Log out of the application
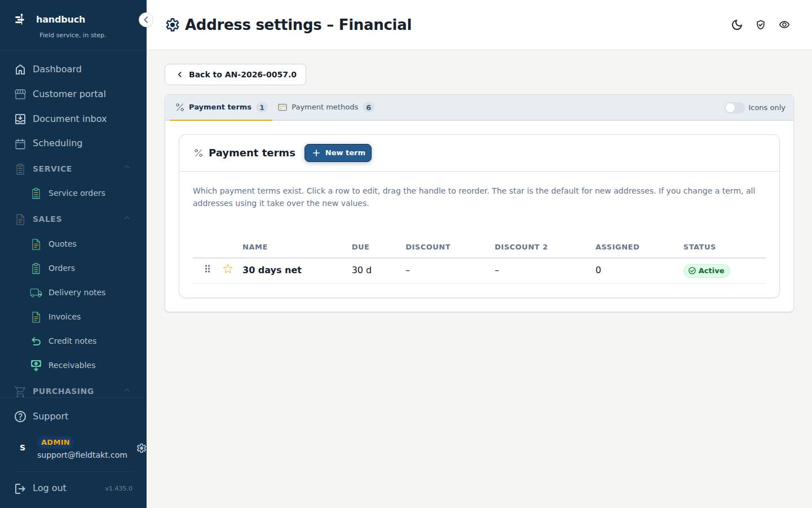The width and height of the screenshot is (812, 508). pos(50,488)
